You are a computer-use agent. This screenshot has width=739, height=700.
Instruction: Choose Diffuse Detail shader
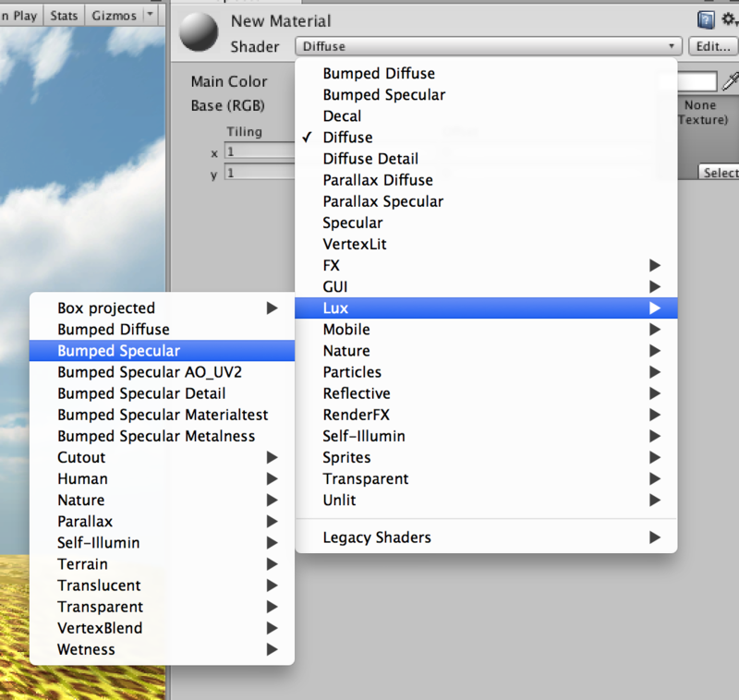point(486,159)
